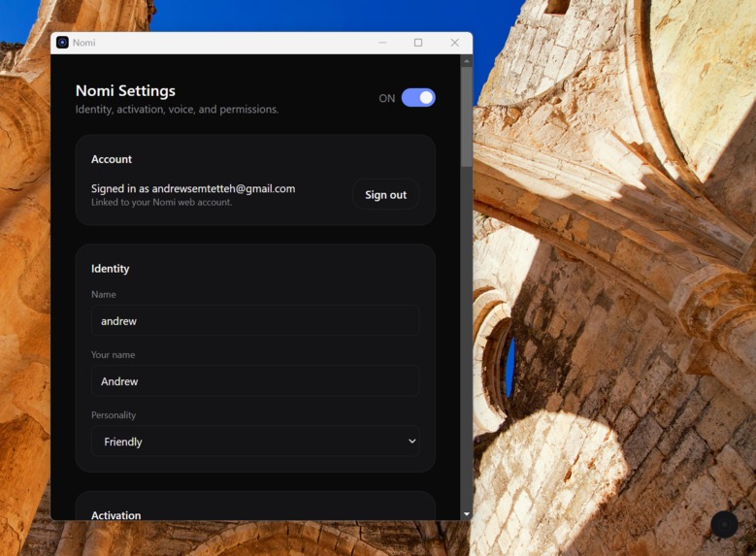756x556 pixels.
Task: Click the Nomi app icon in title bar
Action: click(62, 43)
